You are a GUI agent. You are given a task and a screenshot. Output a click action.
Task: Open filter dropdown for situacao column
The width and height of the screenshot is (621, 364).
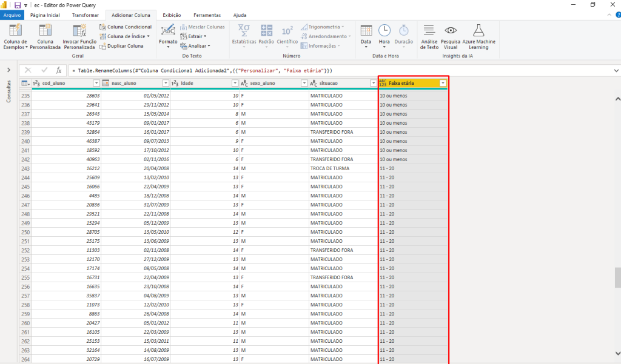point(372,83)
